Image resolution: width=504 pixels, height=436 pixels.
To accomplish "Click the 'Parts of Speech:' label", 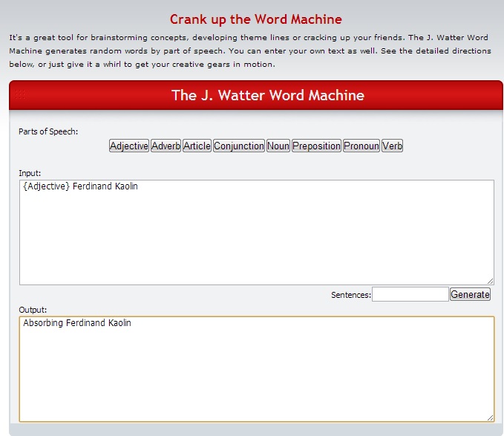I will 48,131.
